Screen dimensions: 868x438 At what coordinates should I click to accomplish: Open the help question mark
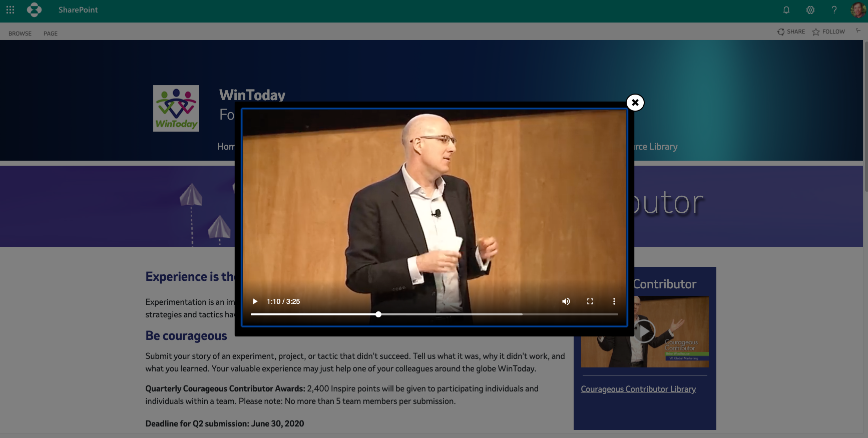point(834,10)
